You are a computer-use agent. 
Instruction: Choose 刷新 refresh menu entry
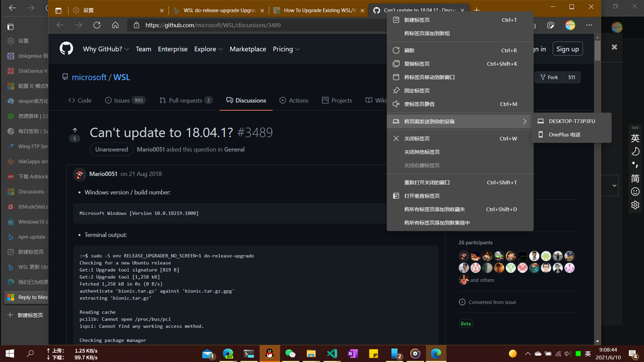coord(460,50)
